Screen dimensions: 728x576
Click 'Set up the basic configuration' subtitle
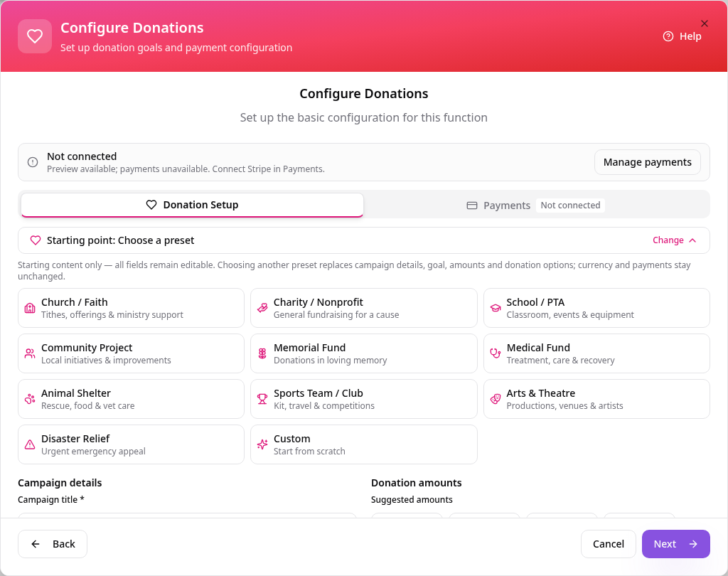[x=363, y=117]
